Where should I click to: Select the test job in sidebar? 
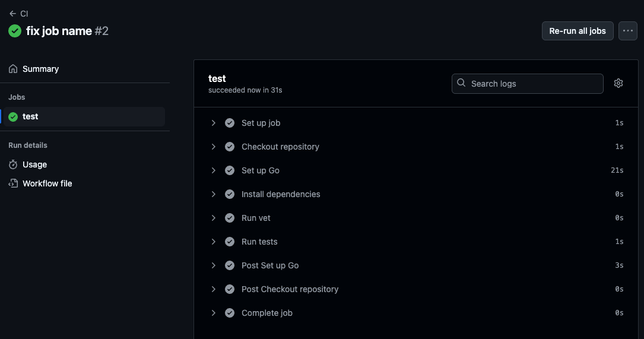[x=85, y=117]
